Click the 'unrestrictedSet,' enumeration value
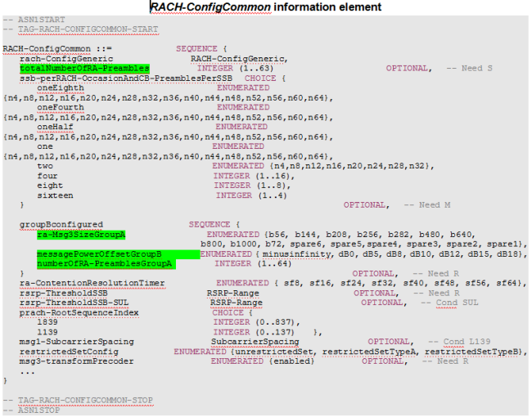This screenshot has width=532, height=417. click(276, 352)
